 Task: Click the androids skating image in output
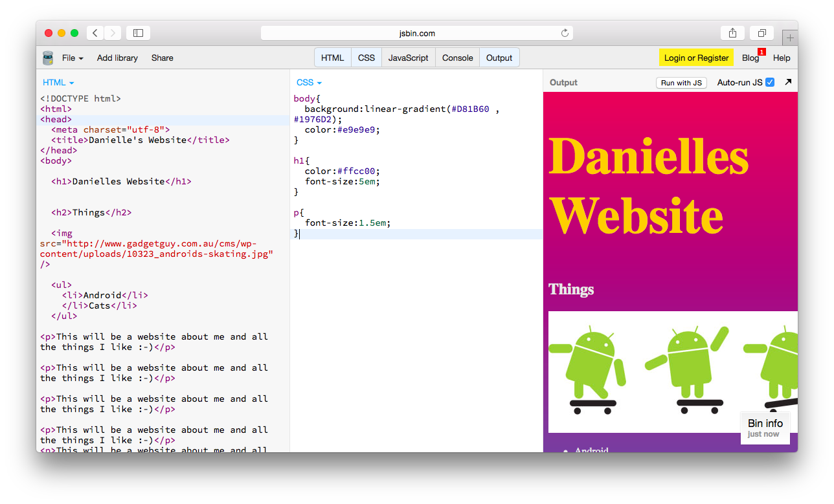(673, 372)
